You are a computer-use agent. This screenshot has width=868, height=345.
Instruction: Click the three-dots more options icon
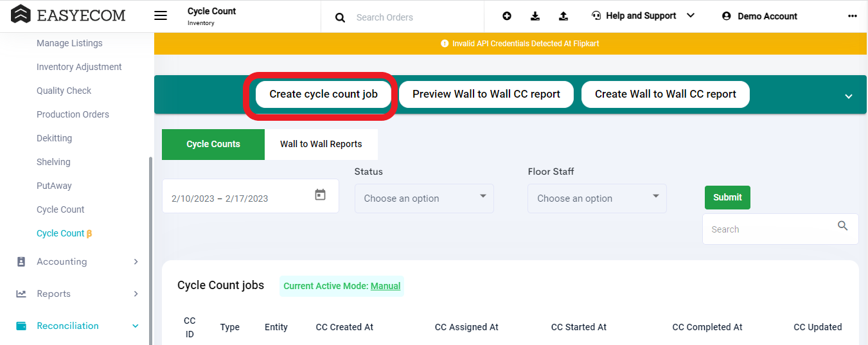(x=853, y=16)
